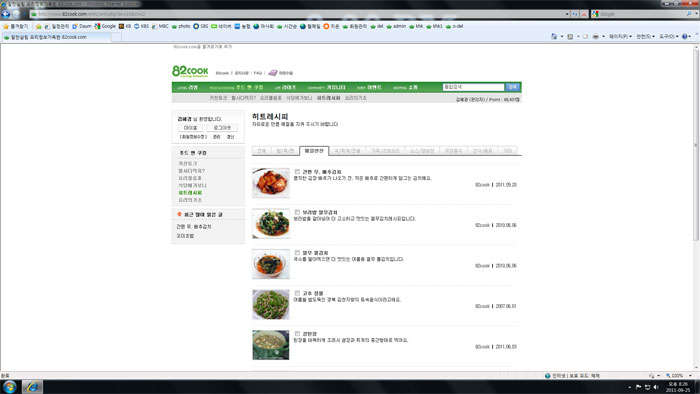Click the blue search button in green bar

click(512, 87)
